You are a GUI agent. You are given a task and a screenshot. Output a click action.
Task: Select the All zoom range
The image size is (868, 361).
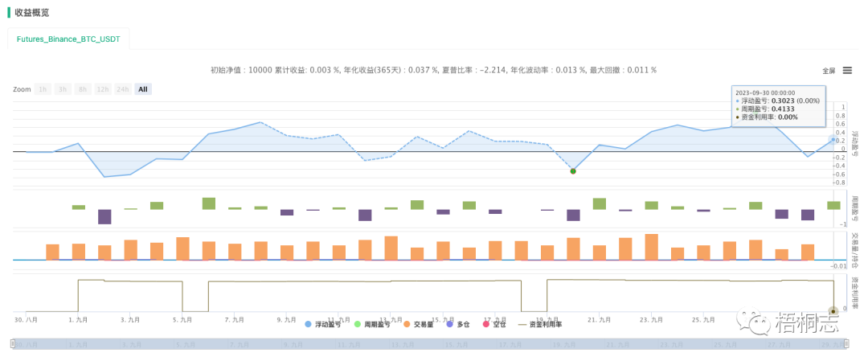pyautogui.click(x=142, y=89)
